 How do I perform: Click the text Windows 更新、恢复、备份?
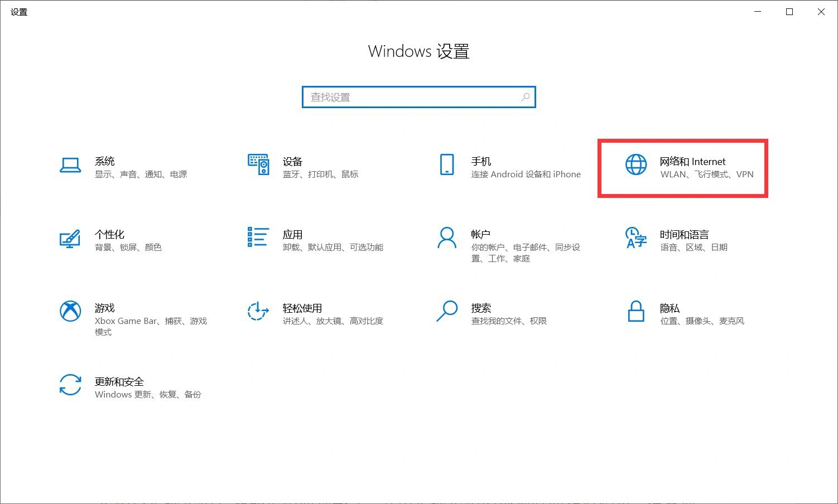click(x=148, y=395)
